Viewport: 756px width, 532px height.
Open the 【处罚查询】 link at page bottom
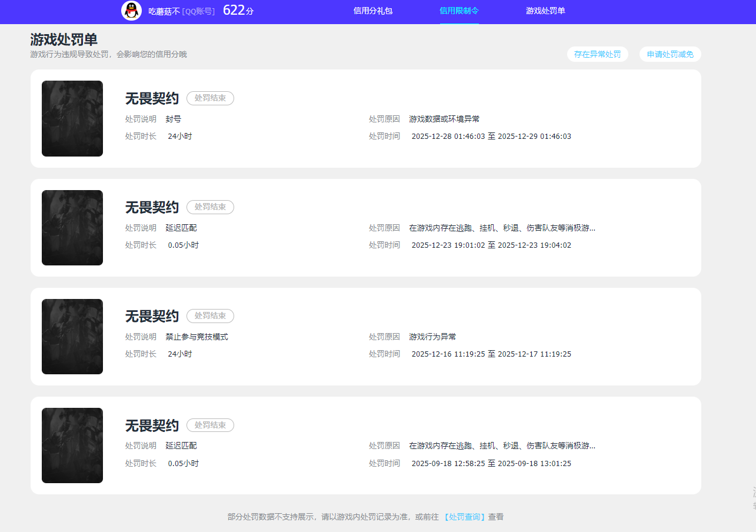[x=465, y=516]
